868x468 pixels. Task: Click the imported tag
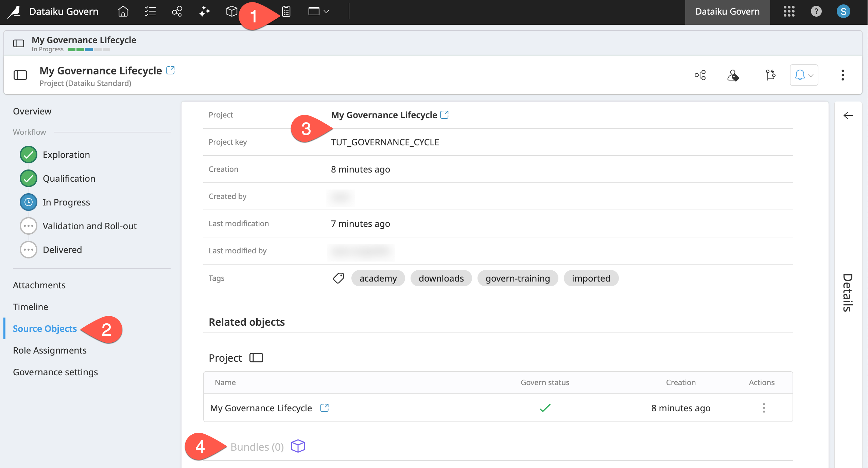pyautogui.click(x=591, y=278)
